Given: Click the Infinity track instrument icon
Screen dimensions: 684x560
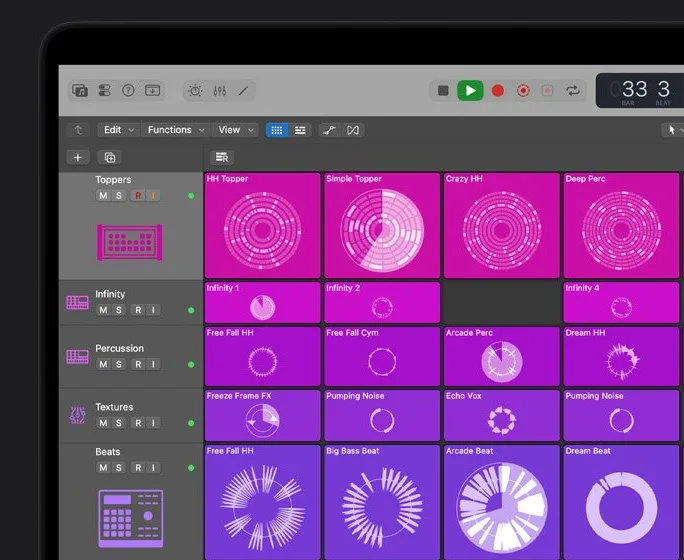Looking at the screenshot, I should [x=77, y=302].
